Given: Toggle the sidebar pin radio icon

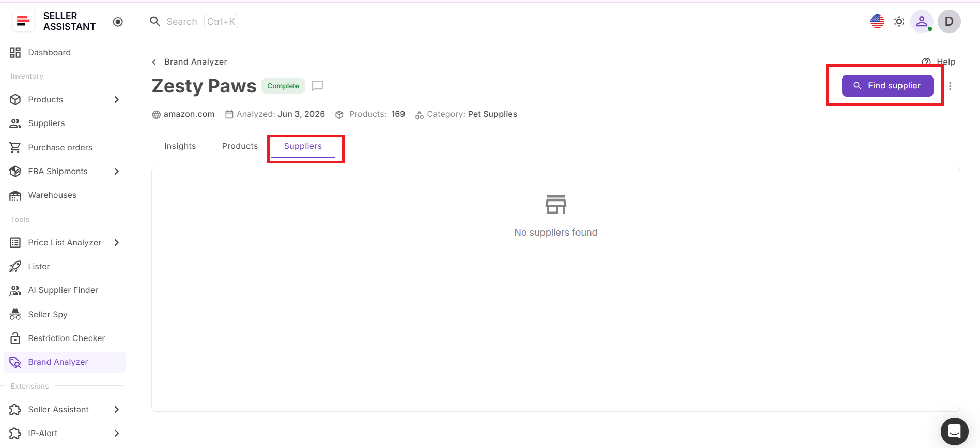Looking at the screenshot, I should [x=118, y=22].
